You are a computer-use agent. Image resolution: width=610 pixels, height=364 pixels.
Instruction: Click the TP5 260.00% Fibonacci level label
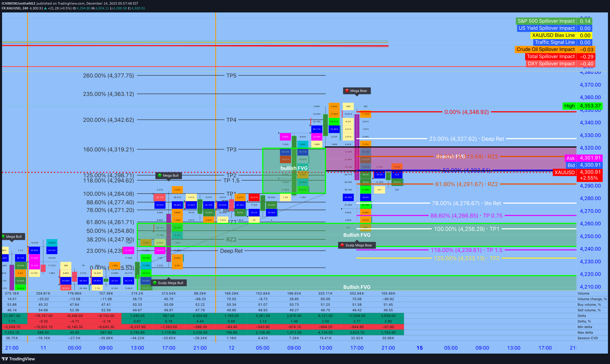[x=108, y=76]
